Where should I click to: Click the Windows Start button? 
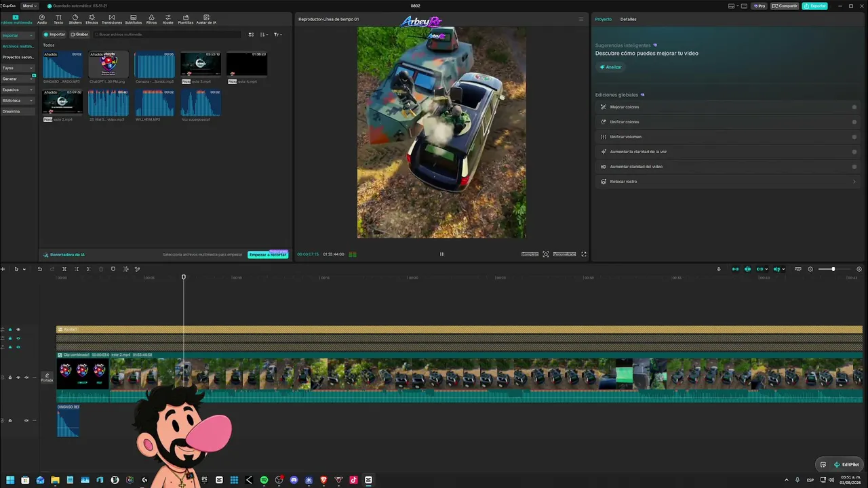pyautogui.click(x=10, y=480)
